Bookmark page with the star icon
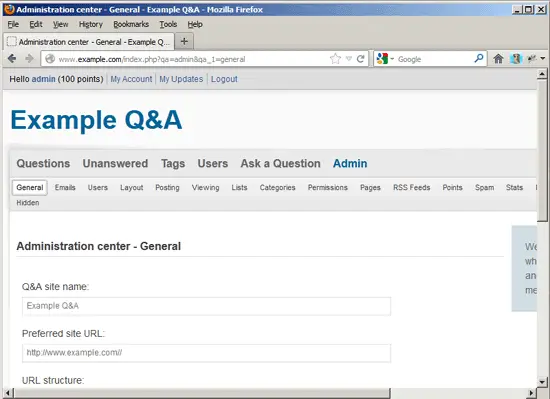 coord(335,59)
